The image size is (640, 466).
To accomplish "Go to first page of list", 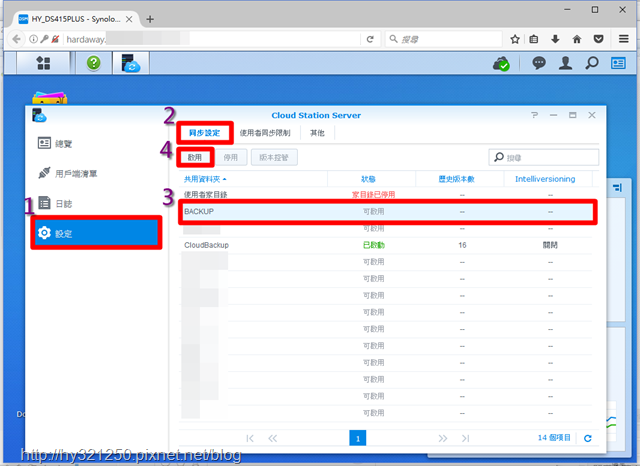I will (x=250, y=438).
